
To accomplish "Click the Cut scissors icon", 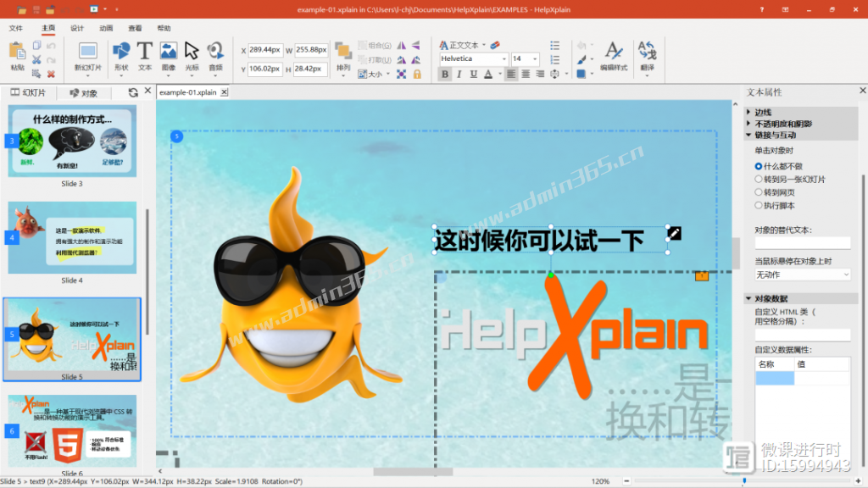I will [36, 59].
